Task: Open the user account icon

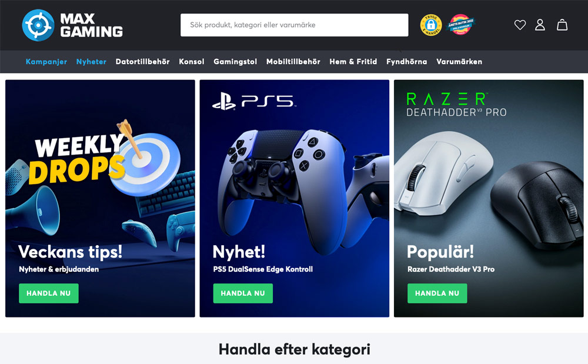Action: pyautogui.click(x=540, y=25)
